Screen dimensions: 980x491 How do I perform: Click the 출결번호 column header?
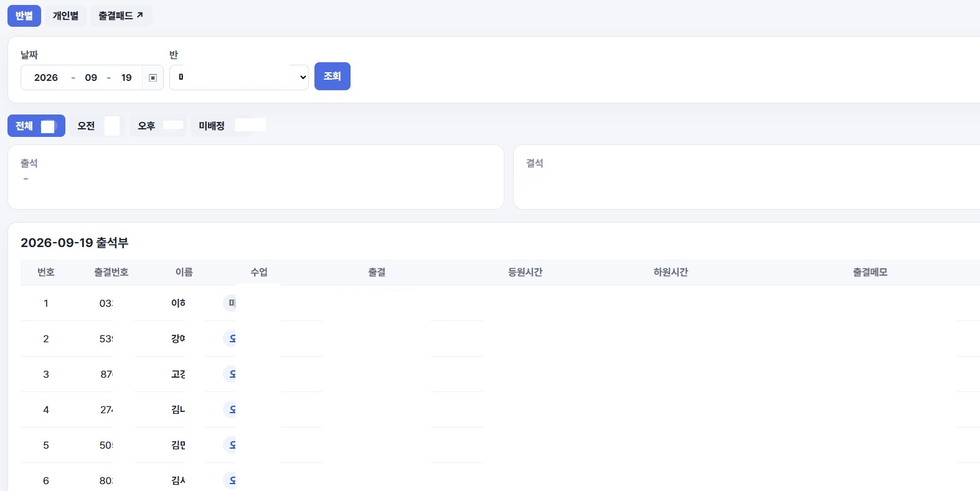[x=111, y=272]
